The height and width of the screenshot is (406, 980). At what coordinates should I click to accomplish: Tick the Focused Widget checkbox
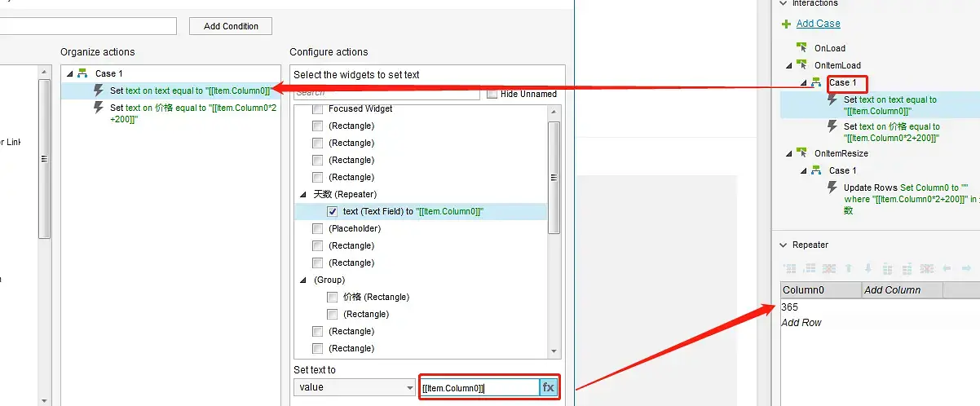tap(318, 109)
